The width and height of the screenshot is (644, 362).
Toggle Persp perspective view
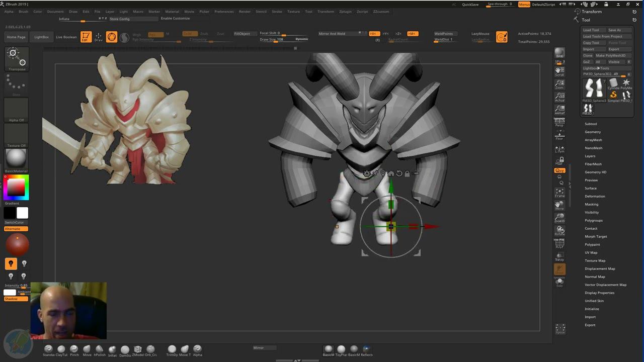tap(559, 122)
